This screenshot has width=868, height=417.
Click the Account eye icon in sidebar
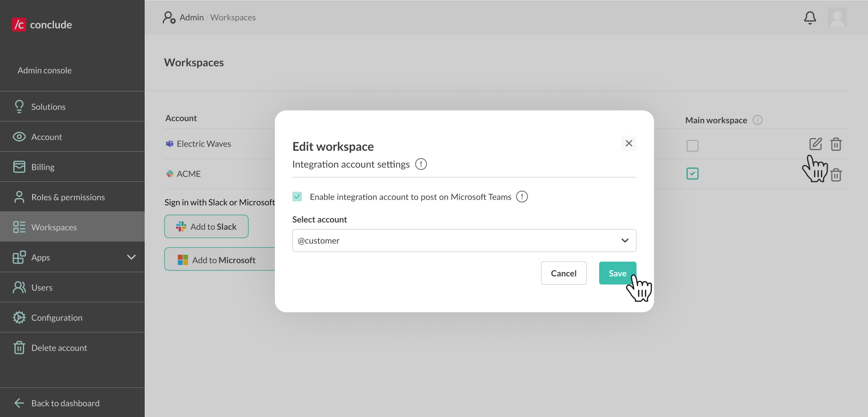[19, 137]
